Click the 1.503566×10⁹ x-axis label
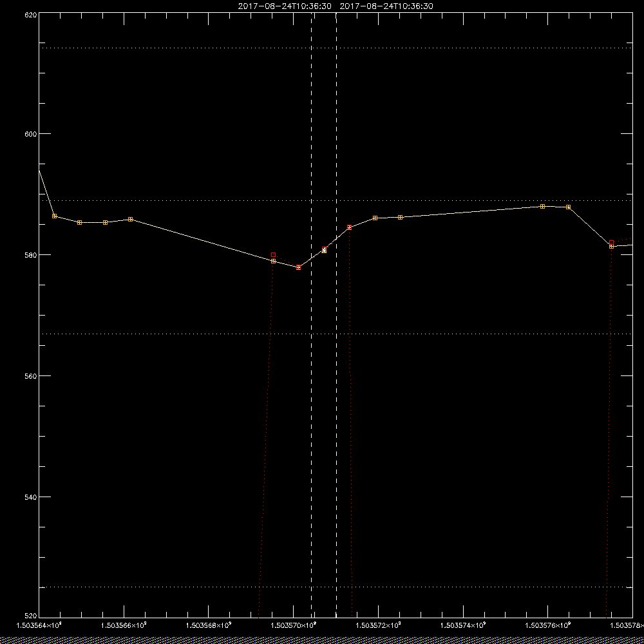The height and width of the screenshot is (644, 644). click(124, 625)
